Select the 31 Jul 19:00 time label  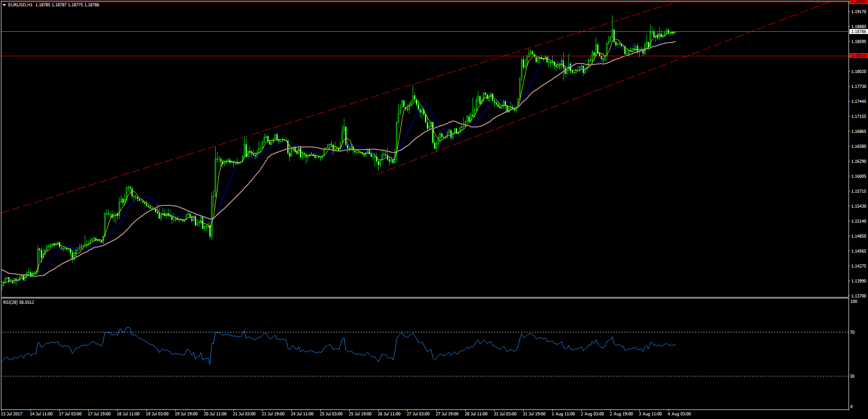(x=534, y=414)
